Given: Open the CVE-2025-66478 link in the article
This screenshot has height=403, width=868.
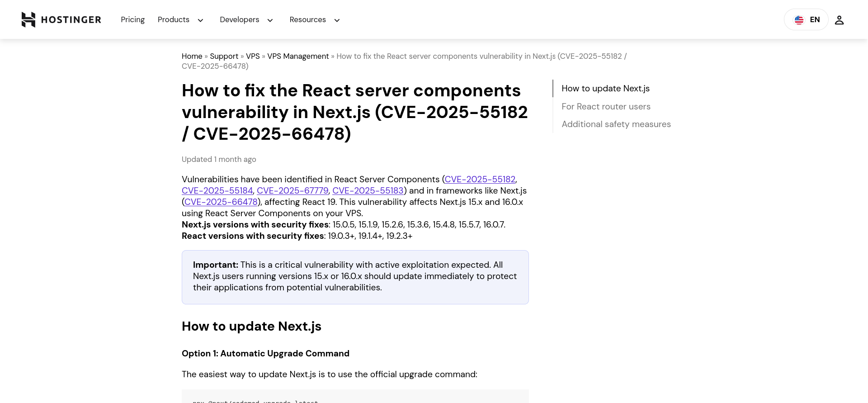Looking at the screenshot, I should [x=221, y=202].
